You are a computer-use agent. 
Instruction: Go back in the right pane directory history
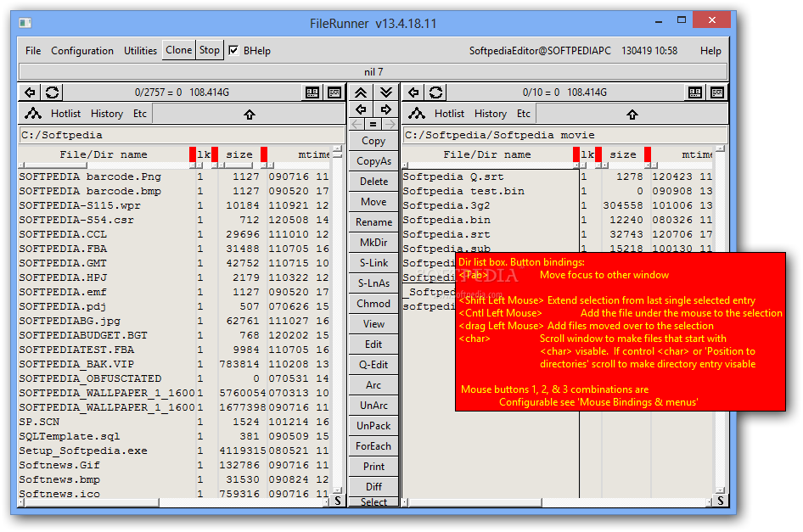413,92
